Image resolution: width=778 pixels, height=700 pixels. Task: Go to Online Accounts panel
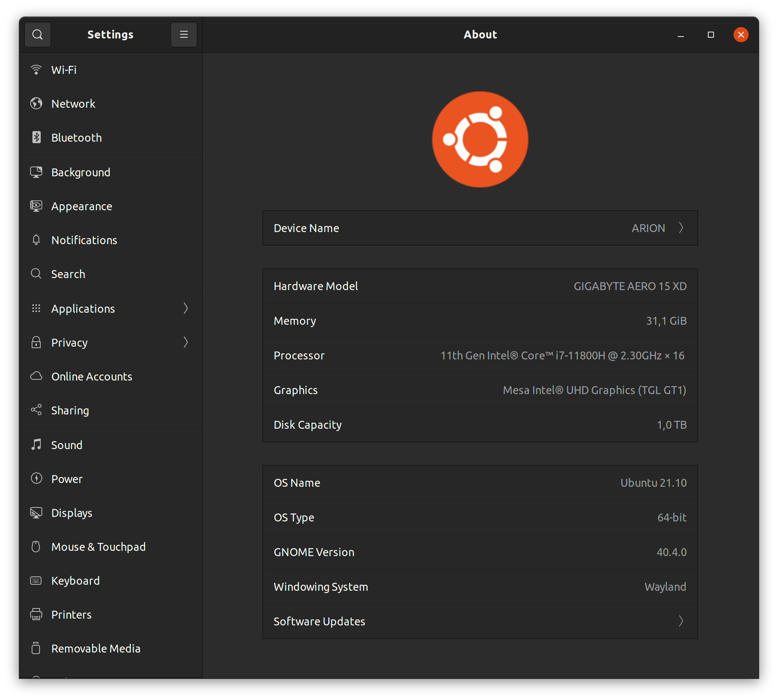pyautogui.click(x=92, y=376)
